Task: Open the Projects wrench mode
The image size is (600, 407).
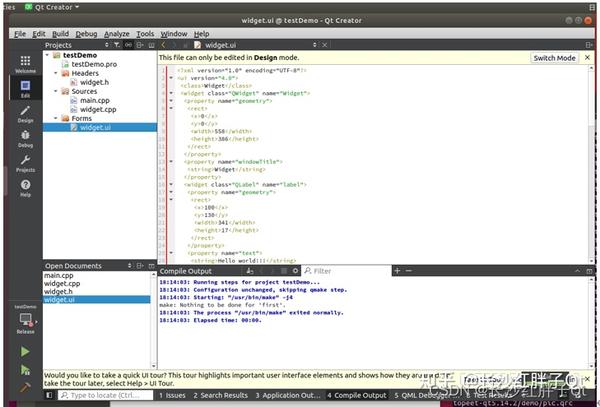Action: click(x=25, y=163)
